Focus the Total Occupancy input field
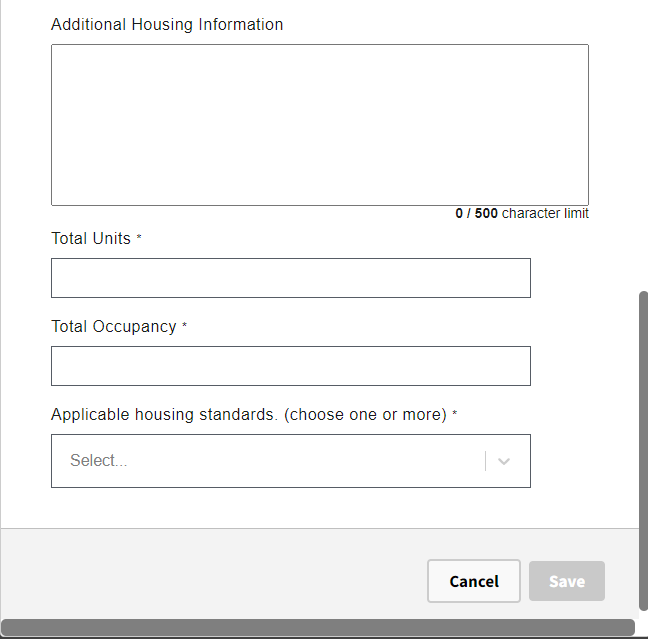 (290, 366)
